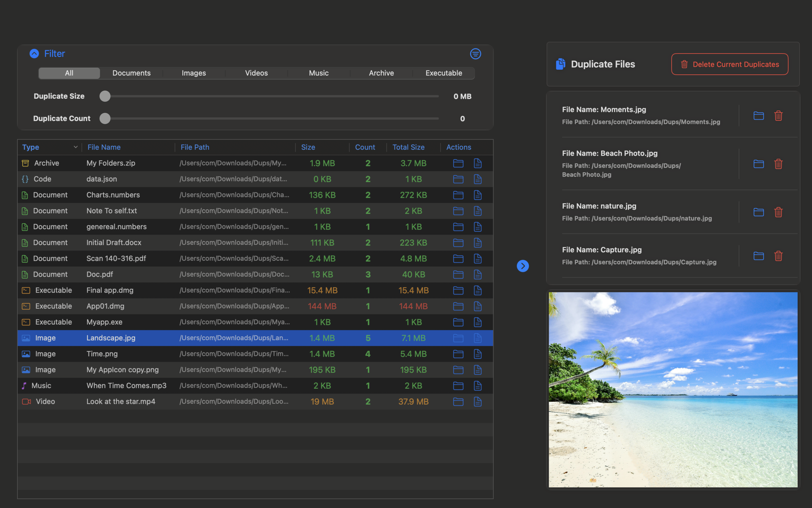
Task: Delete the Beach Photo.jpg duplicate
Action: click(x=778, y=164)
